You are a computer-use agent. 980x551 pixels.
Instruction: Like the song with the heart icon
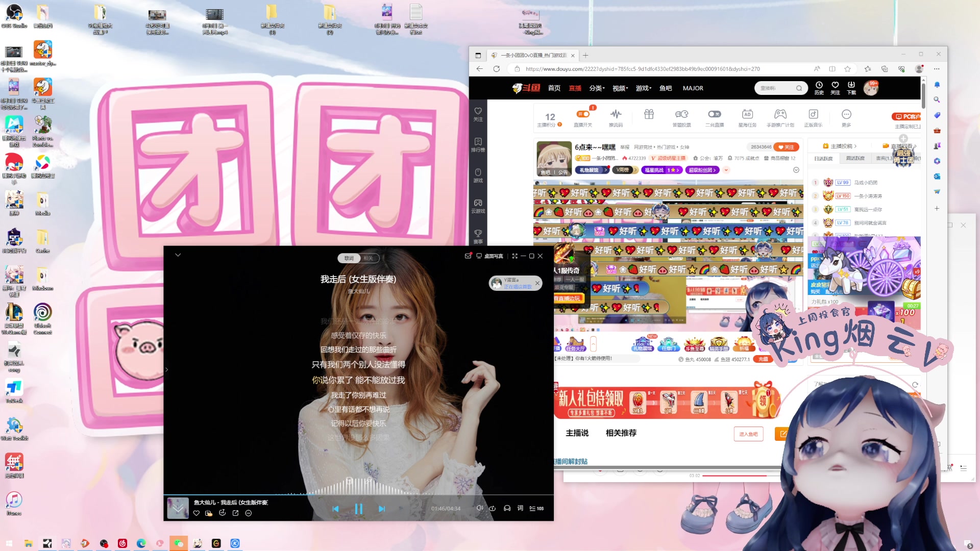pos(197,513)
